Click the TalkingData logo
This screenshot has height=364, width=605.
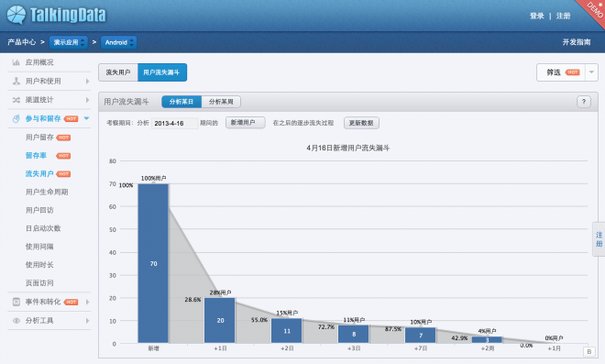[56, 15]
